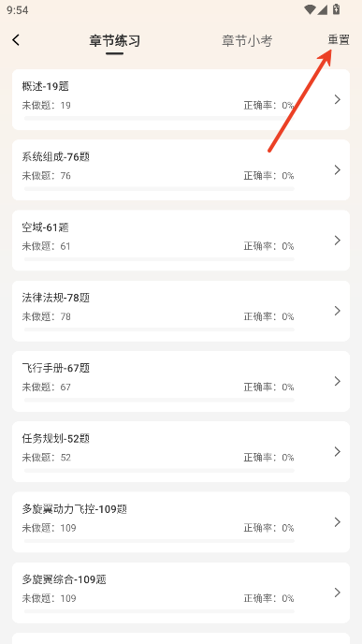Open 空域-61题 chevron arrow
362x644 pixels.
click(x=338, y=241)
